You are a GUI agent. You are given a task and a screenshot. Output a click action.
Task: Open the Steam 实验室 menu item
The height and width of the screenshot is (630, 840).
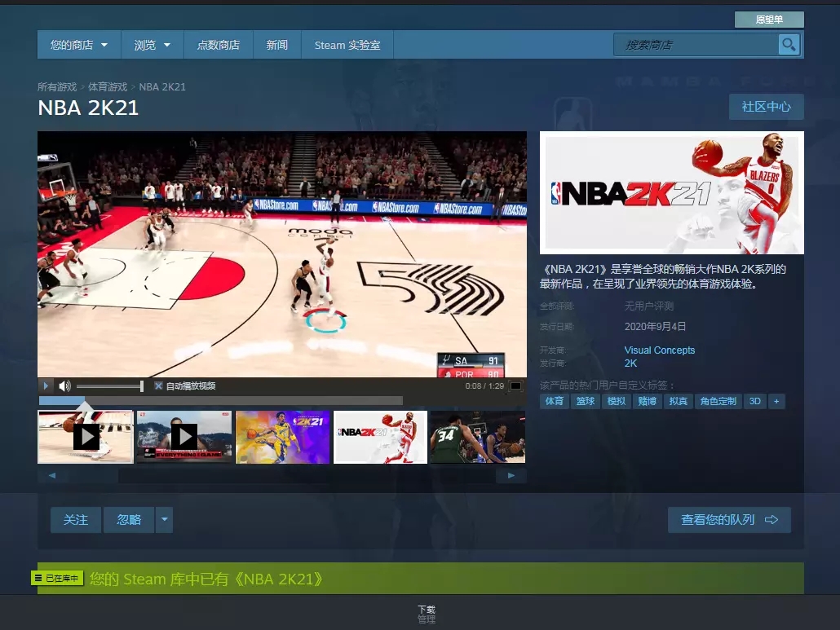coord(347,45)
